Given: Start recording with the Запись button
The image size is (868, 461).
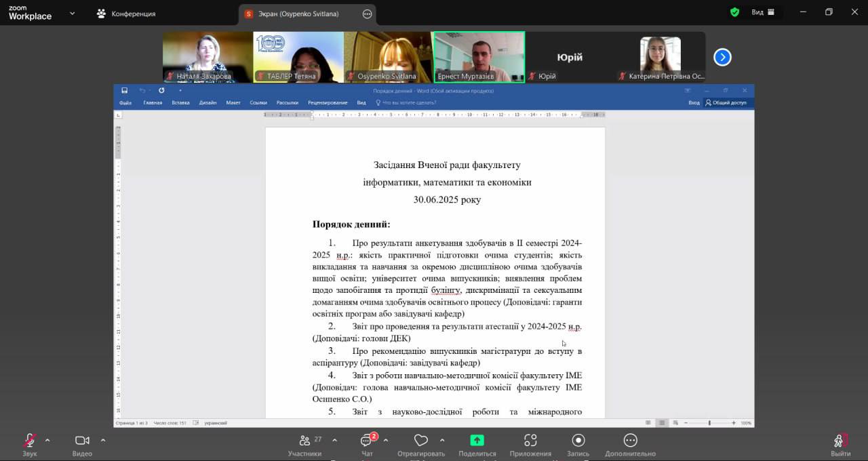Looking at the screenshot, I should [x=578, y=441].
